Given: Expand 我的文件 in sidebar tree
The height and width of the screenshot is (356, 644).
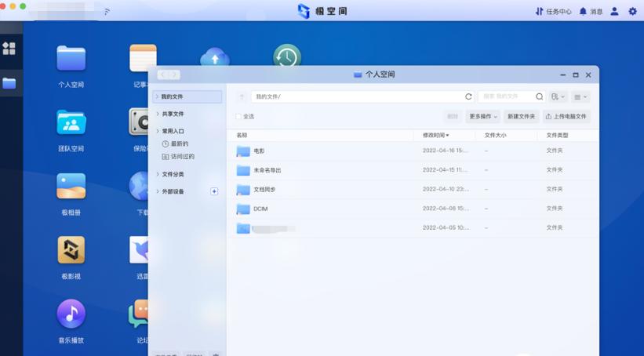Looking at the screenshot, I should pyautogui.click(x=157, y=96).
